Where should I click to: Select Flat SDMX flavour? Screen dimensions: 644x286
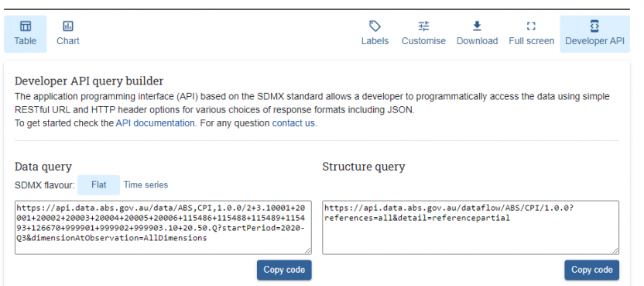98,184
